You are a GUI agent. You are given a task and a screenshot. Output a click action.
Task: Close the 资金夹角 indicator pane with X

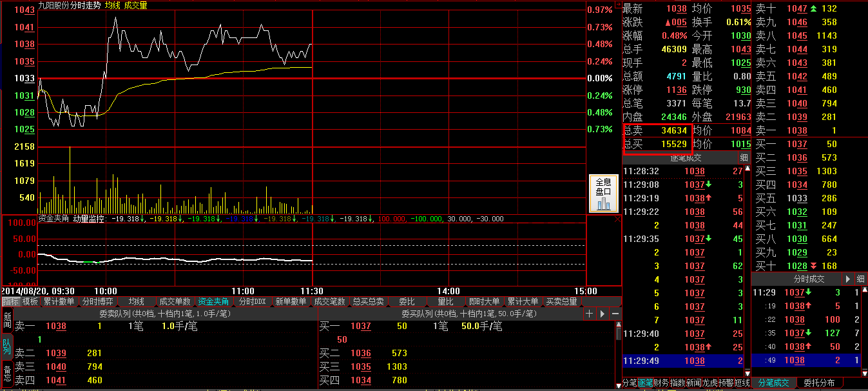pos(617,219)
